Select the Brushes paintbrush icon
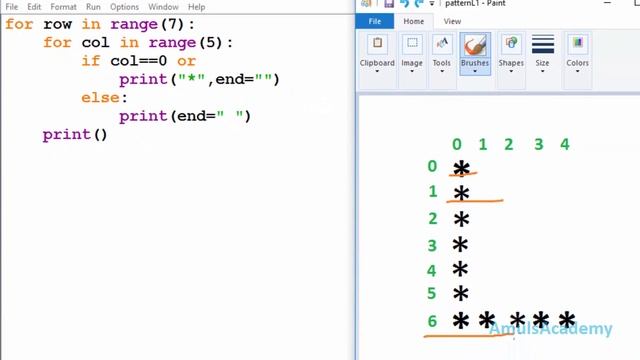640x360 pixels. click(x=475, y=45)
